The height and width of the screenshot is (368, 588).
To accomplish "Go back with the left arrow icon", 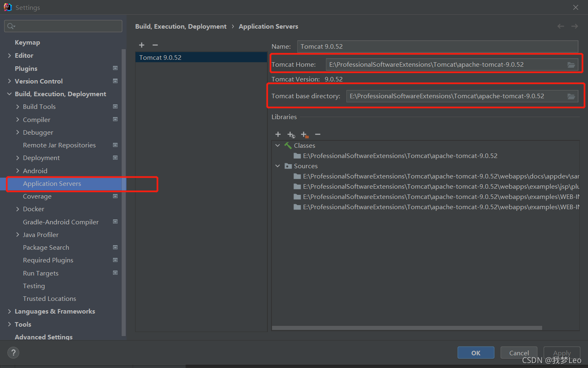I will (x=561, y=26).
